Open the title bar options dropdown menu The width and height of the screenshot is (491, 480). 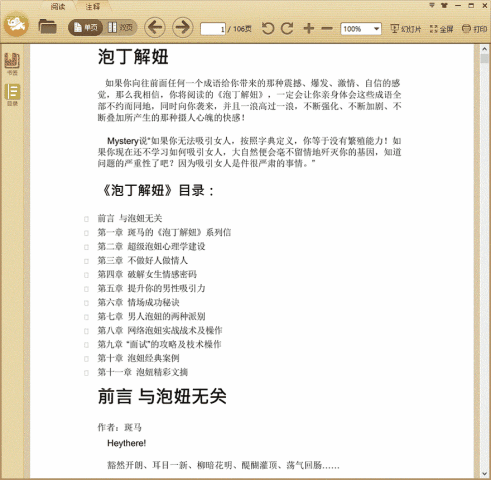(432, 5)
